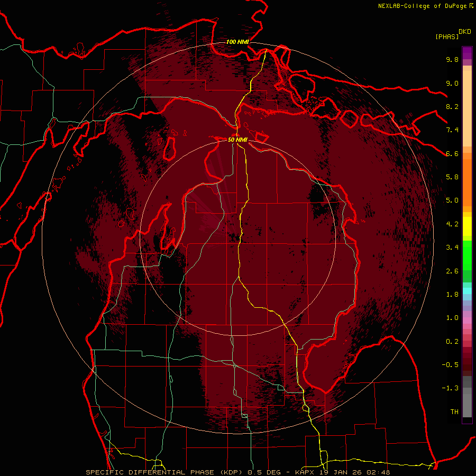Click the 100 NMI range ring label

[237, 42]
